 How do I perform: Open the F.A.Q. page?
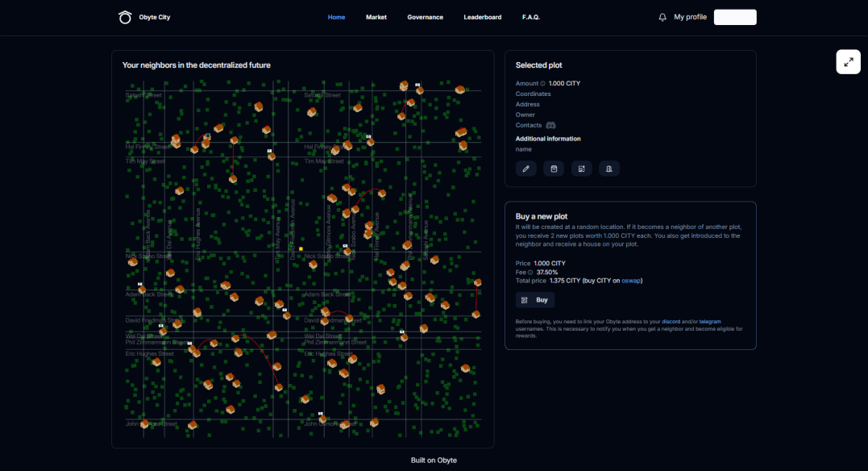click(531, 17)
